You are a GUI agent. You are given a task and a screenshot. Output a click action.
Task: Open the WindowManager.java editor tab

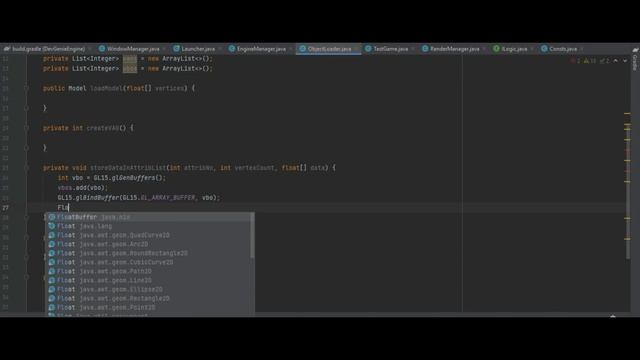point(133,49)
